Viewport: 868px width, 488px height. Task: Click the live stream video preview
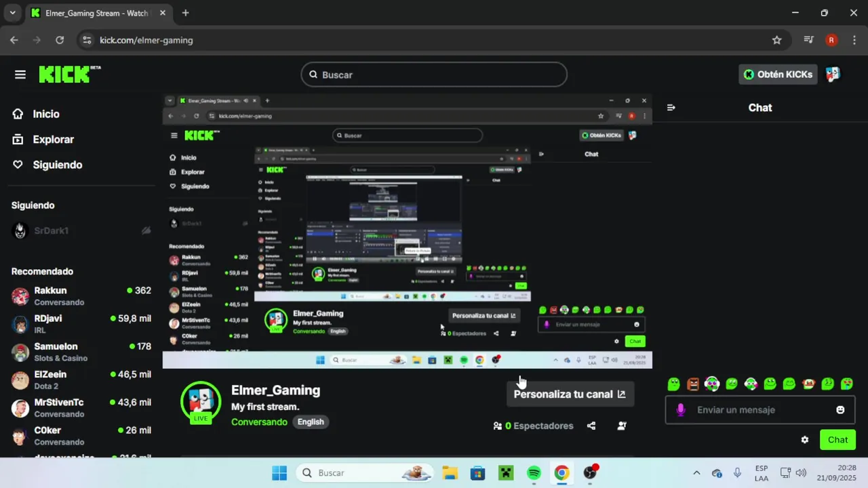(407, 231)
